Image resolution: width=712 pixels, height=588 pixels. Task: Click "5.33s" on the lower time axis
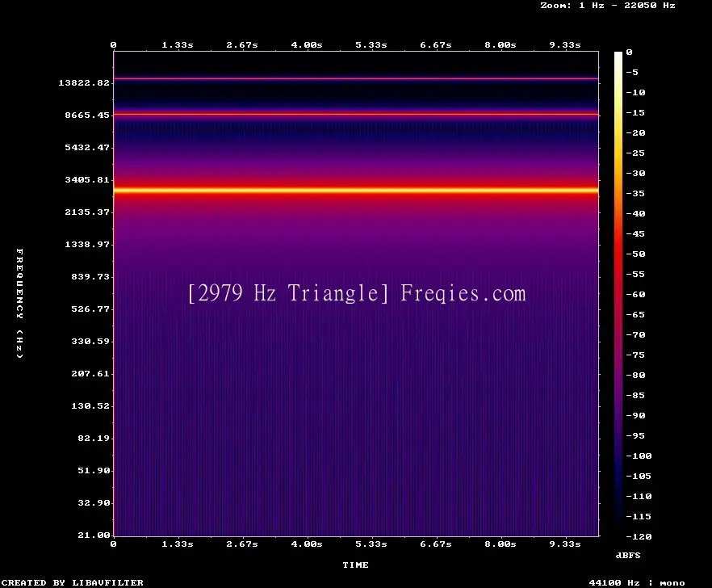pos(371,544)
